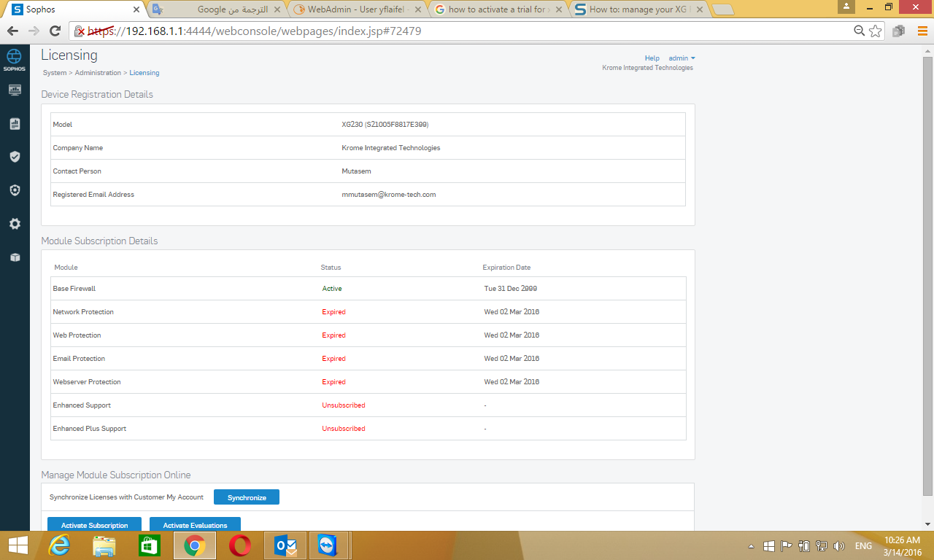Click the volume icon in system tray
This screenshot has width=934, height=560.
point(839,546)
